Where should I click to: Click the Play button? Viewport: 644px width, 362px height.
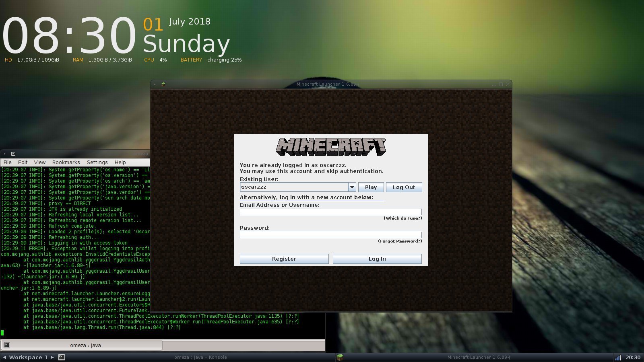pyautogui.click(x=371, y=187)
